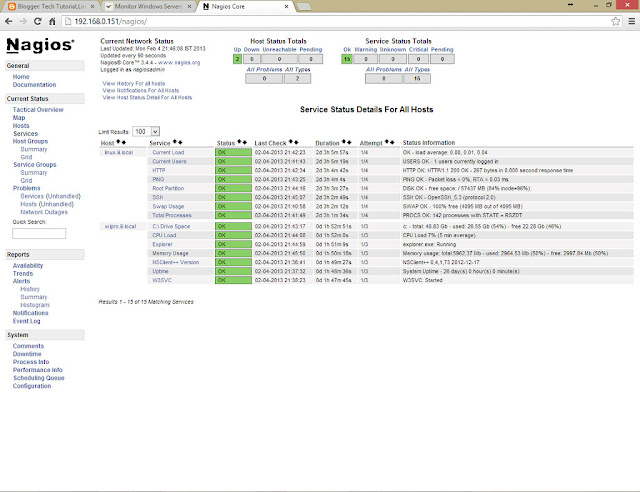Open www.nagios.org link

tap(179, 62)
